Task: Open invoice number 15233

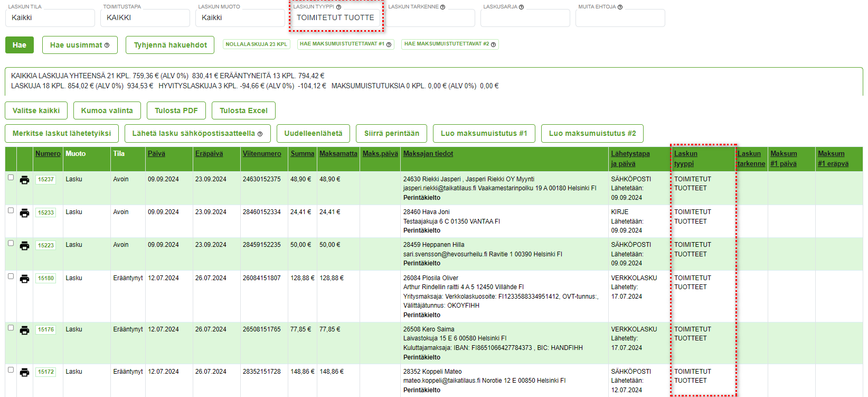Action: pyautogui.click(x=46, y=213)
